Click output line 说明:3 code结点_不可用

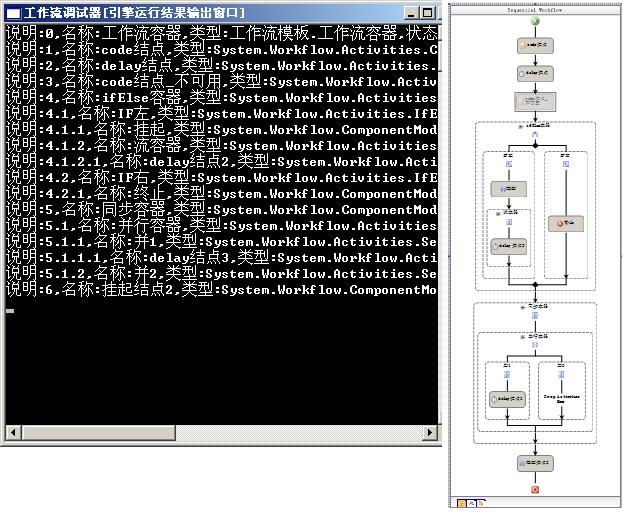(x=222, y=81)
